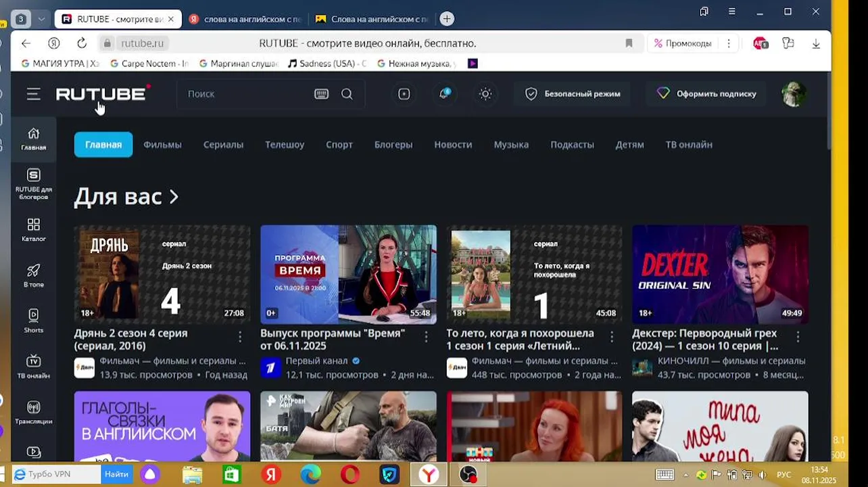Reload the page

tap(82, 43)
